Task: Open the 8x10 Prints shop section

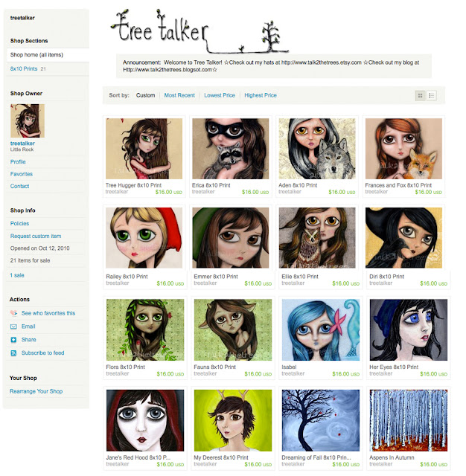Action: click(x=24, y=68)
